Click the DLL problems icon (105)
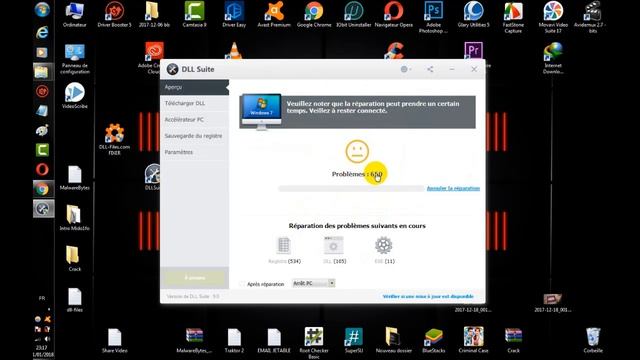 333,245
